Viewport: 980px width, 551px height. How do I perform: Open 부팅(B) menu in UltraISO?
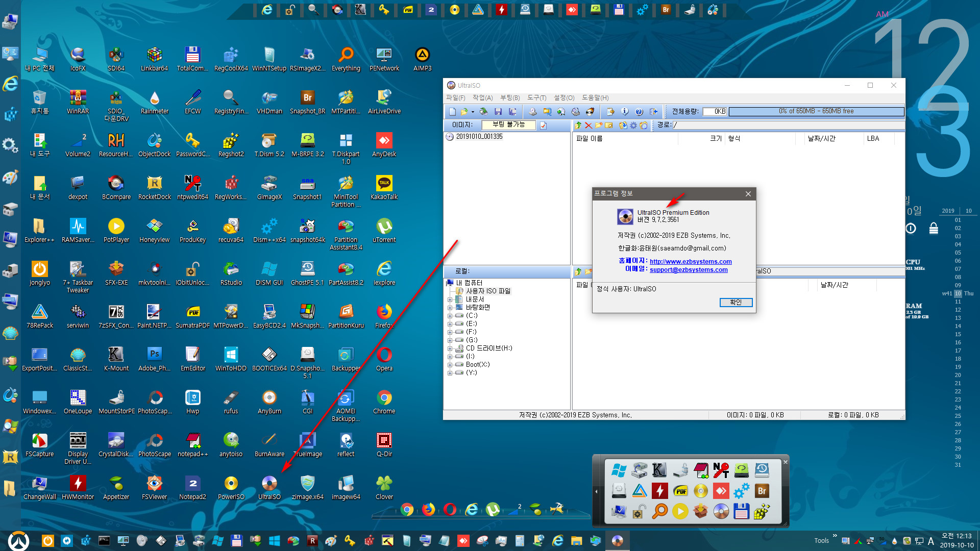[510, 97]
